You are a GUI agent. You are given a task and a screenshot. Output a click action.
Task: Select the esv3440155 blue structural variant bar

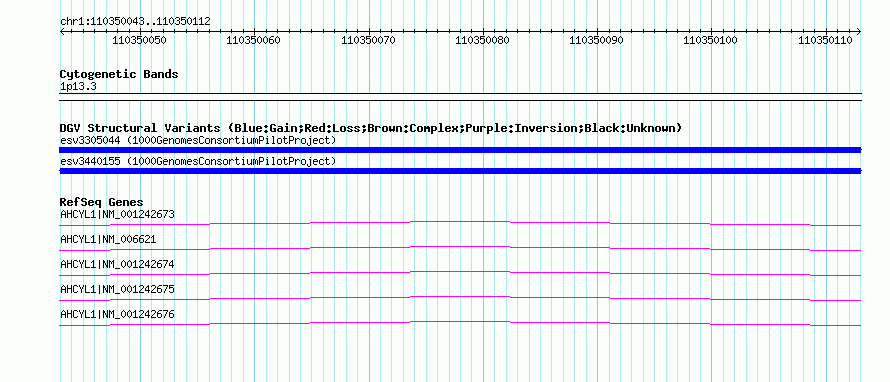click(x=460, y=171)
